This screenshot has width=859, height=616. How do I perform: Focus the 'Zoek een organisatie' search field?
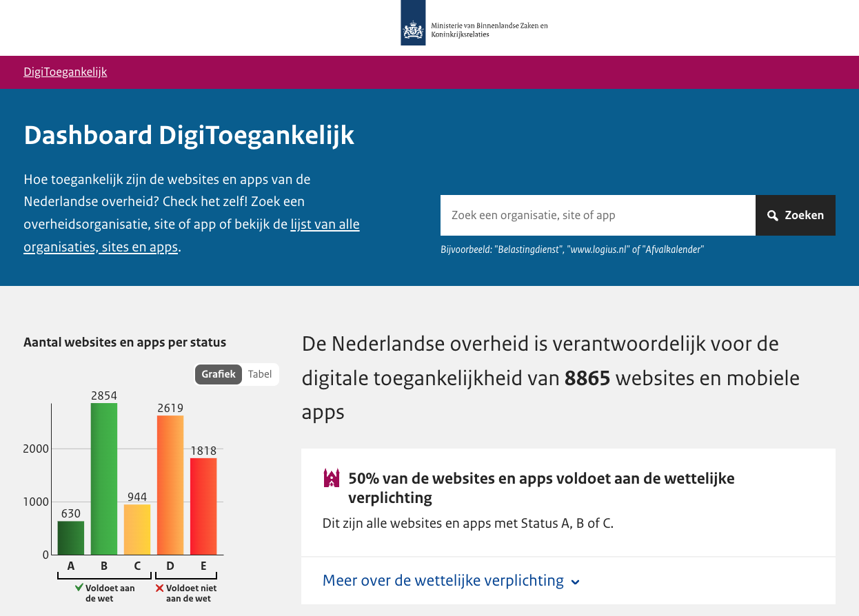[597, 216]
